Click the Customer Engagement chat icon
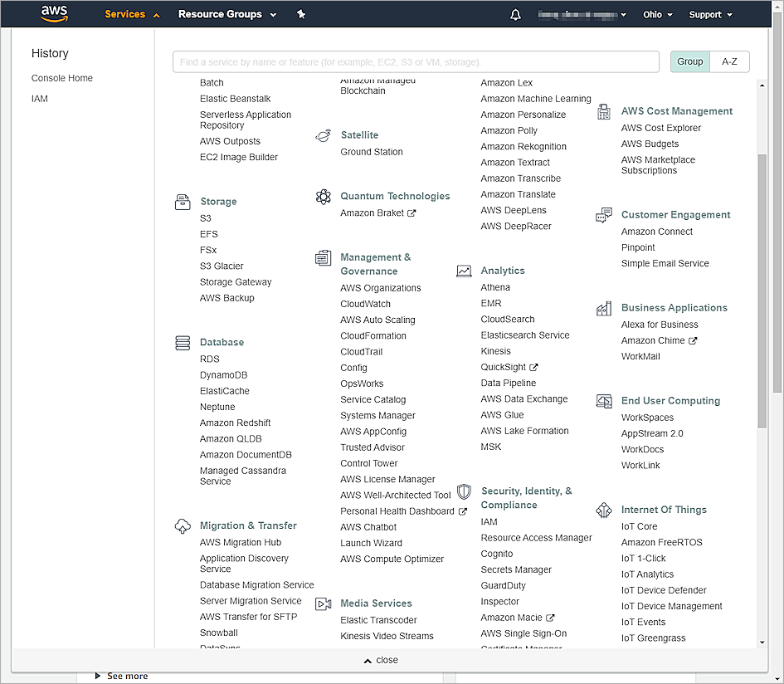The height and width of the screenshot is (684, 784). pyautogui.click(x=604, y=215)
